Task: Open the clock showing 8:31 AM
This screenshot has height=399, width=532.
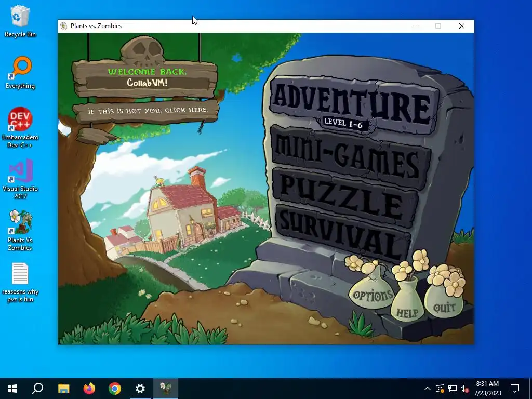Action: click(x=487, y=389)
